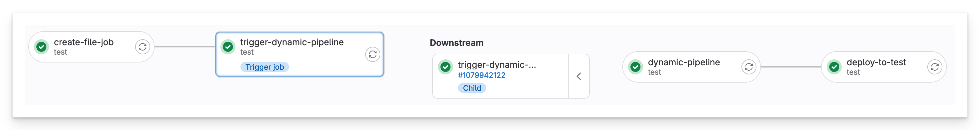
Task: Open pipeline #1079942122 link
Action: click(481, 75)
